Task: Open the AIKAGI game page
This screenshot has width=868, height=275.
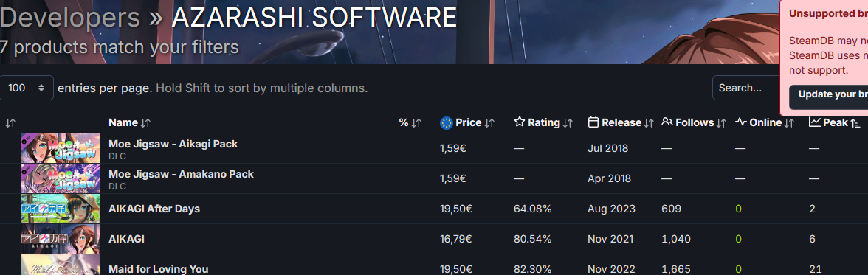Action: (x=126, y=239)
